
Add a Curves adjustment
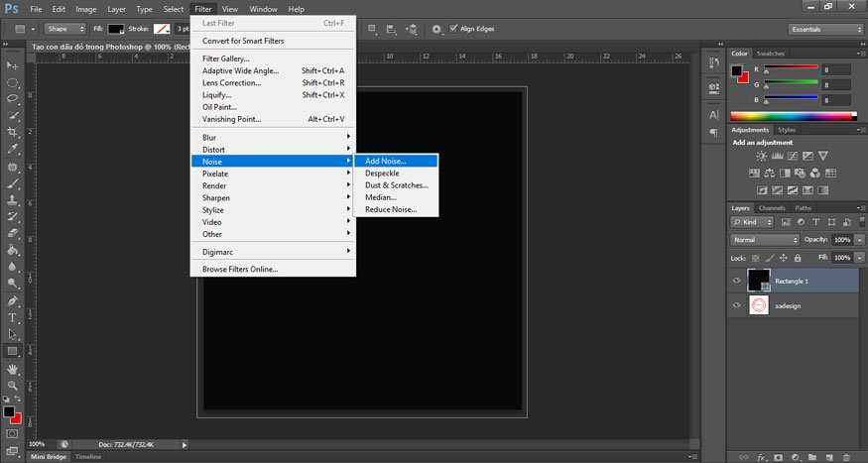click(793, 156)
